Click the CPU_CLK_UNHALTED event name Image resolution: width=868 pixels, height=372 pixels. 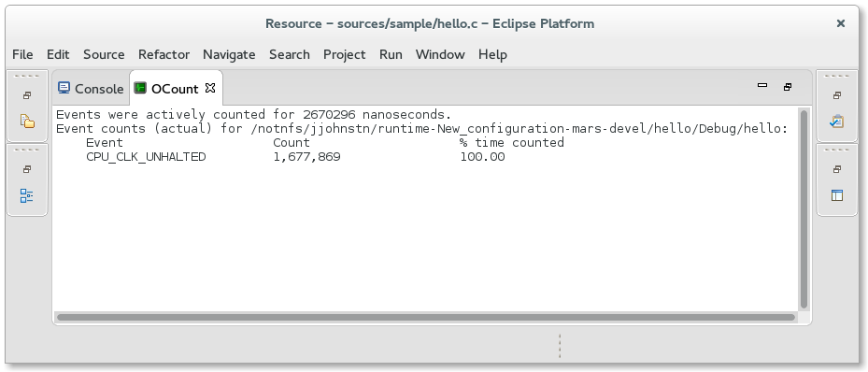click(x=146, y=157)
